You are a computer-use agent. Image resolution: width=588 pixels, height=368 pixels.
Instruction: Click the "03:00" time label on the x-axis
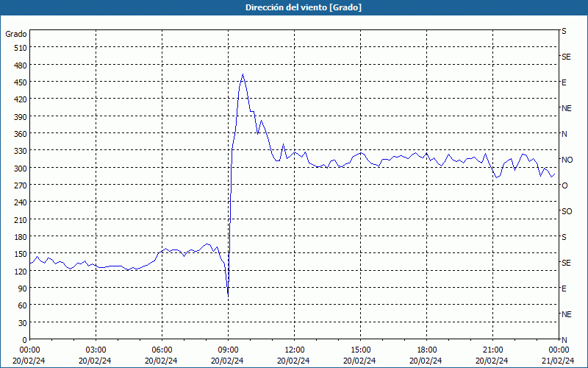point(96,350)
